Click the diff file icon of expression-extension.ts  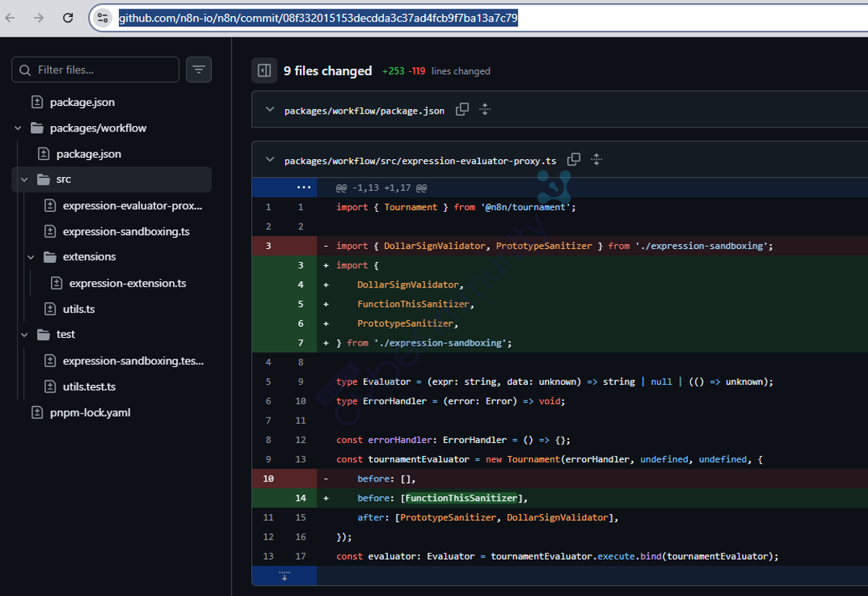pyautogui.click(x=56, y=283)
